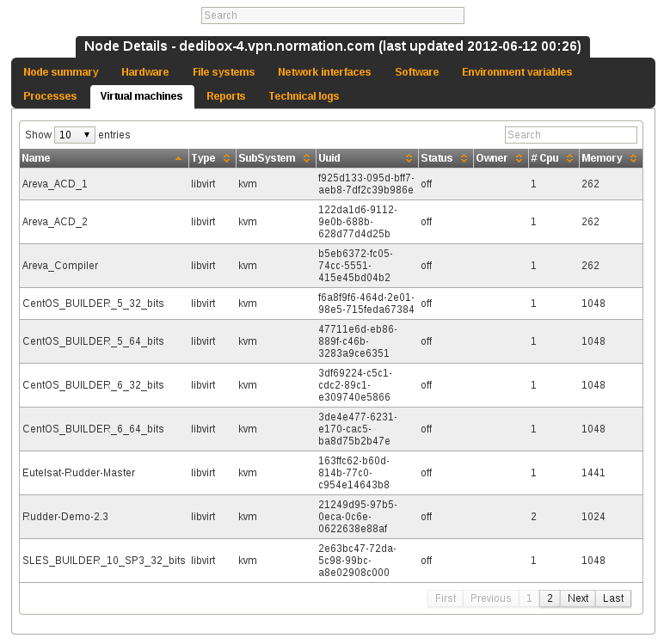Select SLES_BUILDER_10_SP3_32_bits in the table

pyautogui.click(x=104, y=561)
